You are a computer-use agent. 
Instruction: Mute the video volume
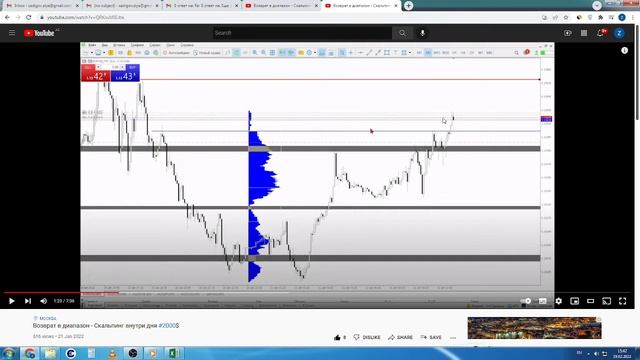point(44,301)
